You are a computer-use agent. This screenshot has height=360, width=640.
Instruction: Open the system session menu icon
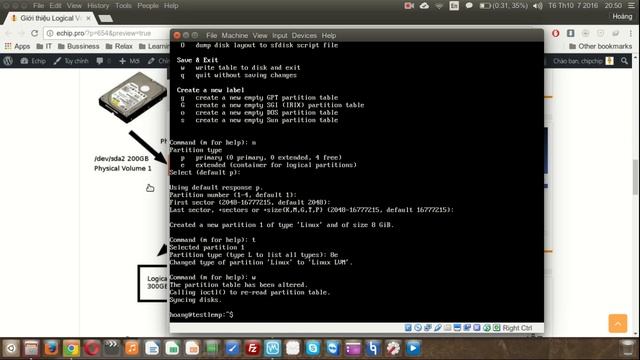point(631,6)
